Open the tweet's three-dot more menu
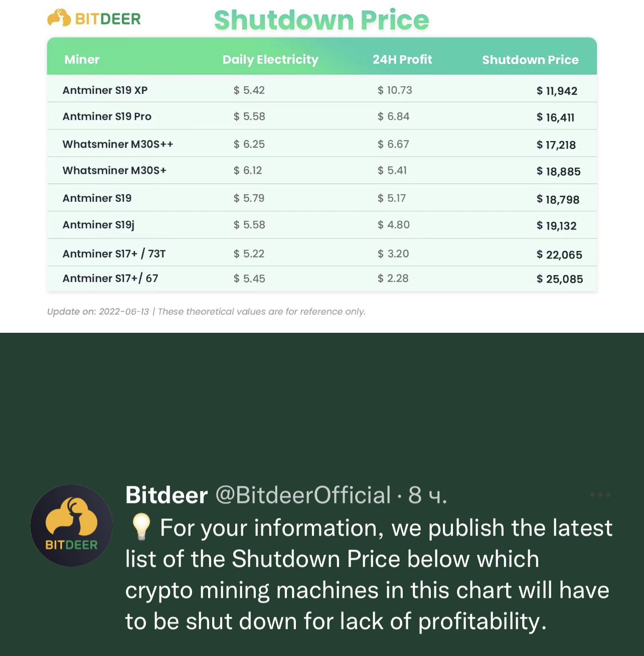The image size is (644, 656). pos(600,495)
